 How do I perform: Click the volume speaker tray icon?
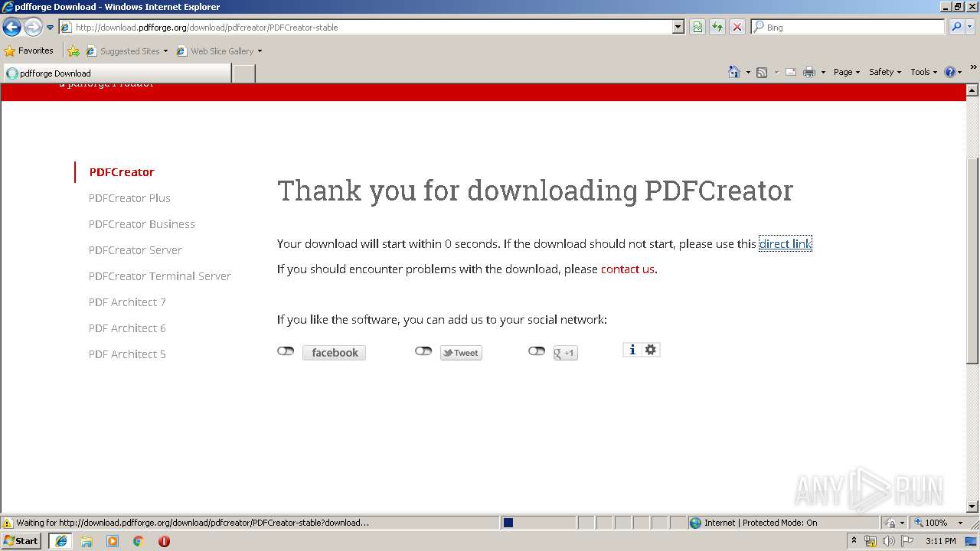tap(888, 541)
